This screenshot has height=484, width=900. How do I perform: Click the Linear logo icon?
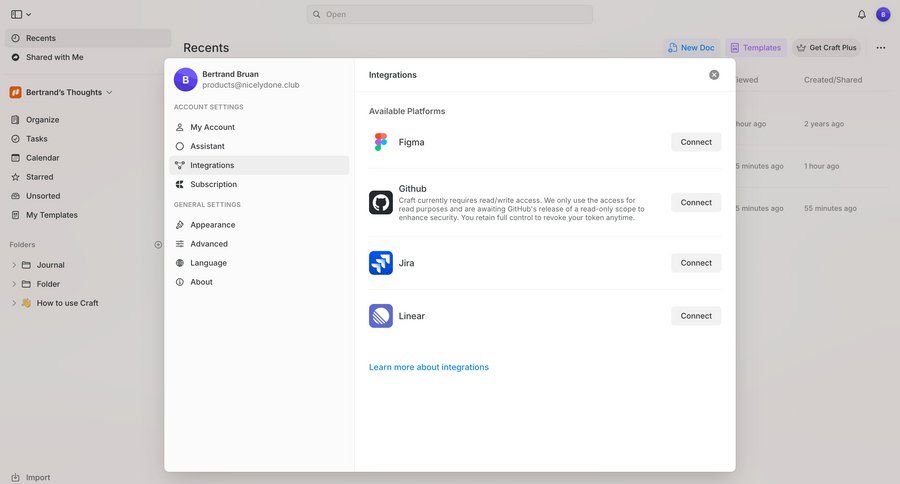tap(381, 315)
